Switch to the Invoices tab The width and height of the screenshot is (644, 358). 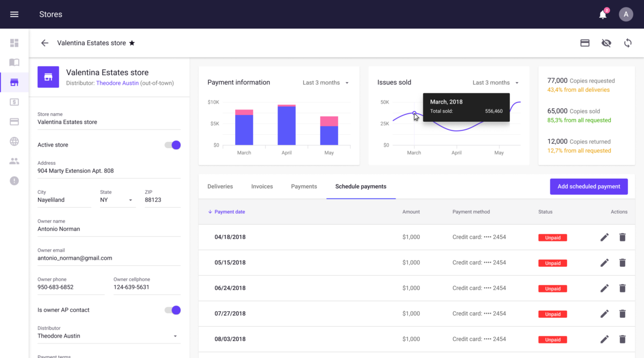click(262, 186)
